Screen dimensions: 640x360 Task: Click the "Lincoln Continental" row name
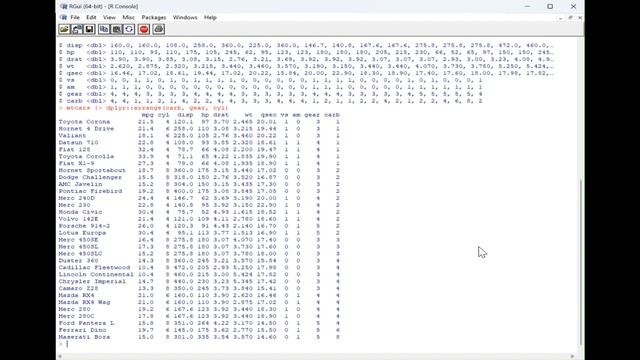96,274
